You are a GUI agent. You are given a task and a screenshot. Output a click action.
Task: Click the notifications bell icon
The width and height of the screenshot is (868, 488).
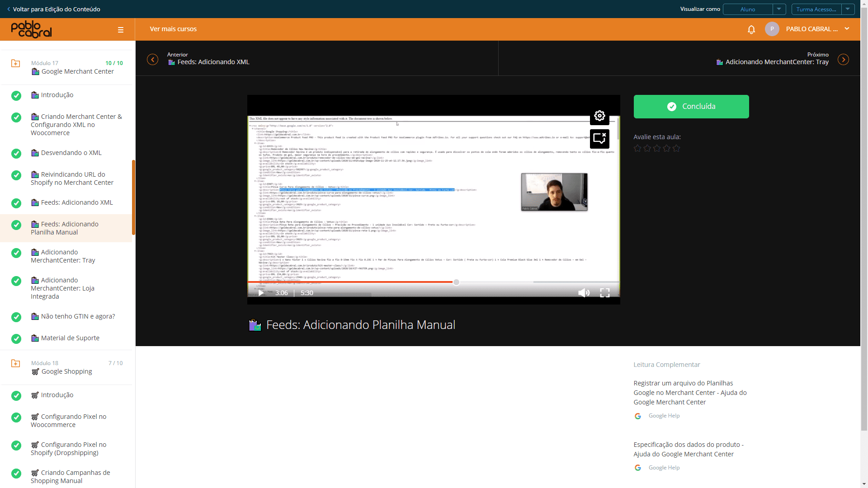tap(751, 29)
